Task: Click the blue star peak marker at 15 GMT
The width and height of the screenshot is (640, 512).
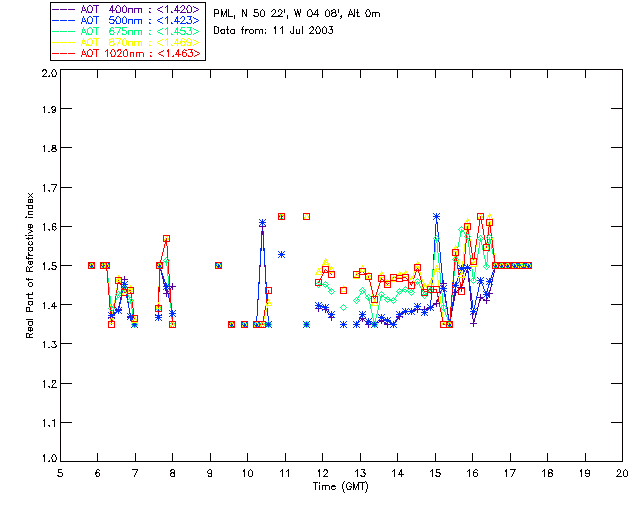Action: pyautogui.click(x=436, y=216)
